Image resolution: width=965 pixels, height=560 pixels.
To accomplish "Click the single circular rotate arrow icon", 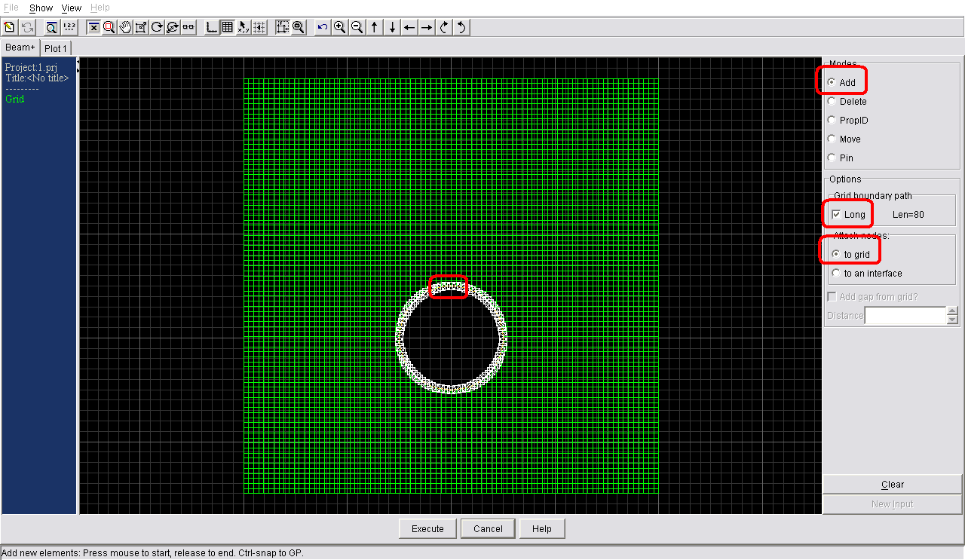I will (157, 27).
